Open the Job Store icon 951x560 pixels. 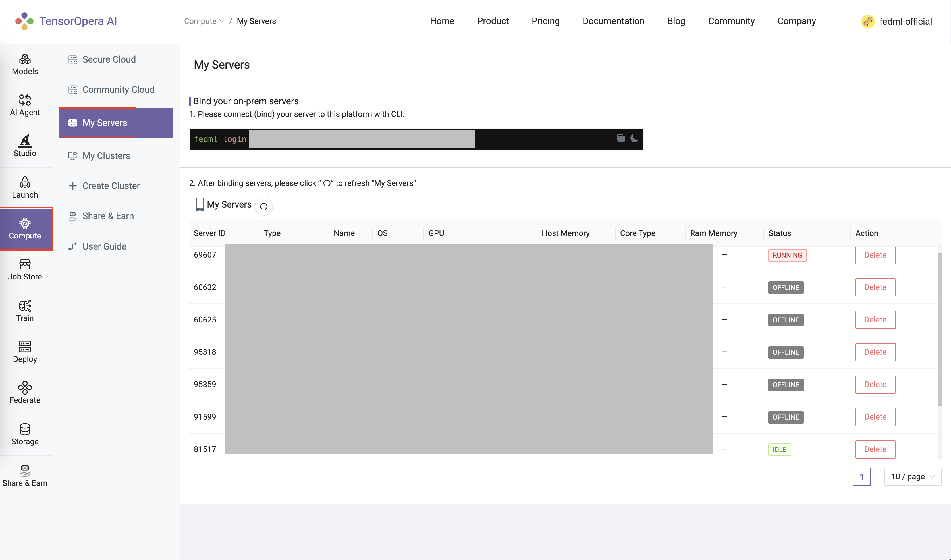[25, 264]
